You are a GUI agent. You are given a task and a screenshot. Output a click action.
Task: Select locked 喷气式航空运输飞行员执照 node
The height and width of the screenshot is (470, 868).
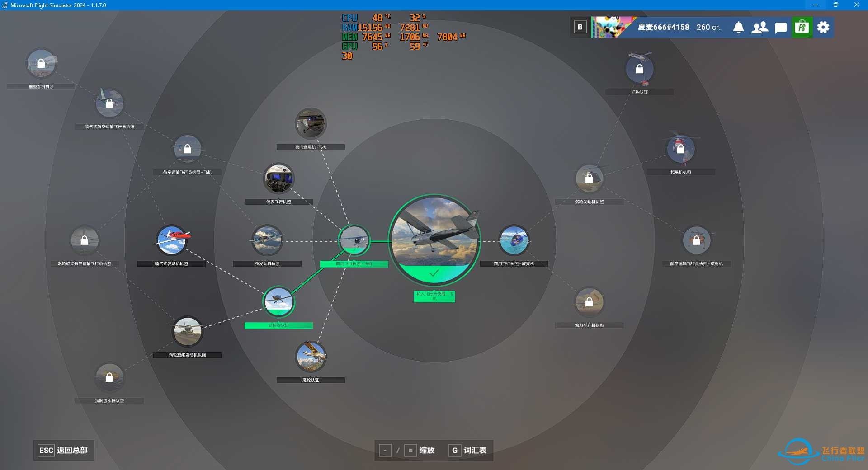[x=109, y=103]
